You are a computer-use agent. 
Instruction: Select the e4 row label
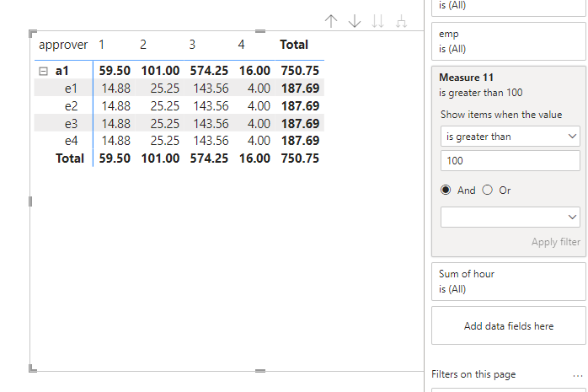72,141
